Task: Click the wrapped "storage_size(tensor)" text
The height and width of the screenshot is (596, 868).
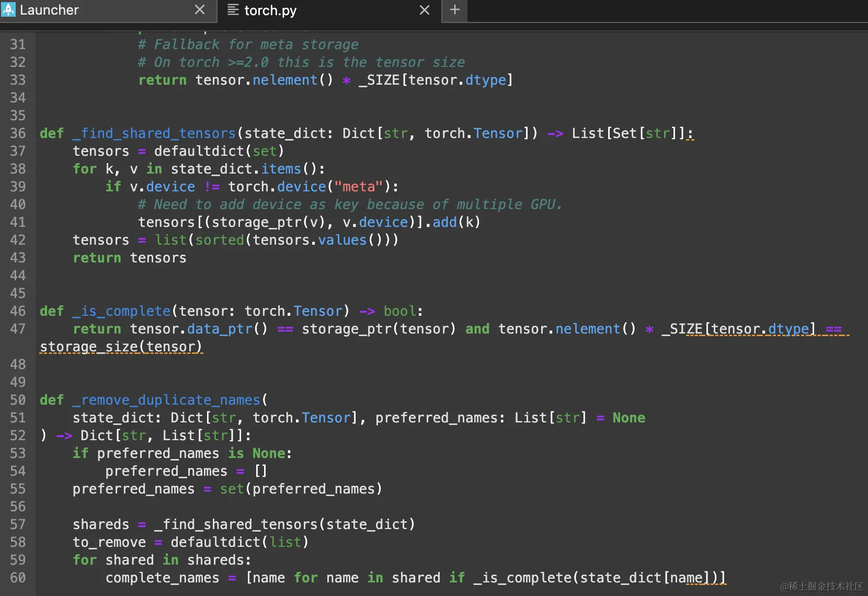Action: coord(121,347)
